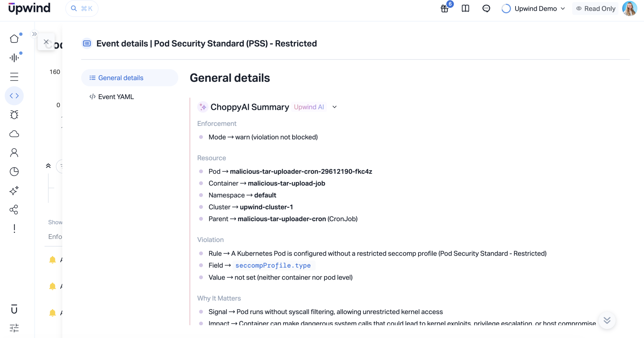
Task: Switch to the Event YAML tab
Action: [130, 97]
